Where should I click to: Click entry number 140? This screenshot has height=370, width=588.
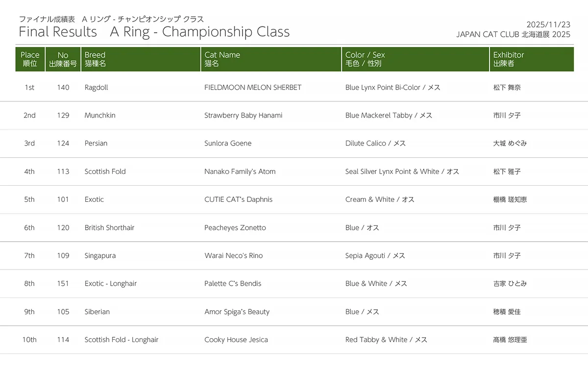coord(63,88)
